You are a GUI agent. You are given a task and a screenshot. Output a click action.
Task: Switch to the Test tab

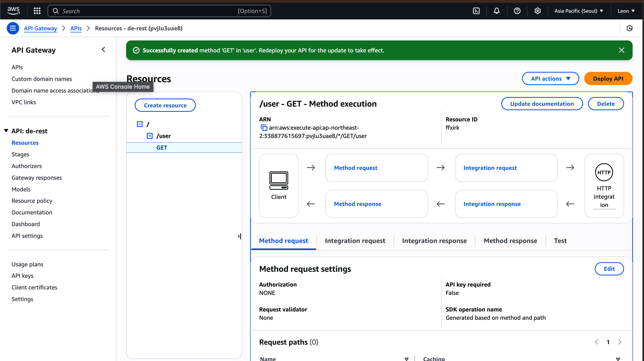tap(560, 241)
